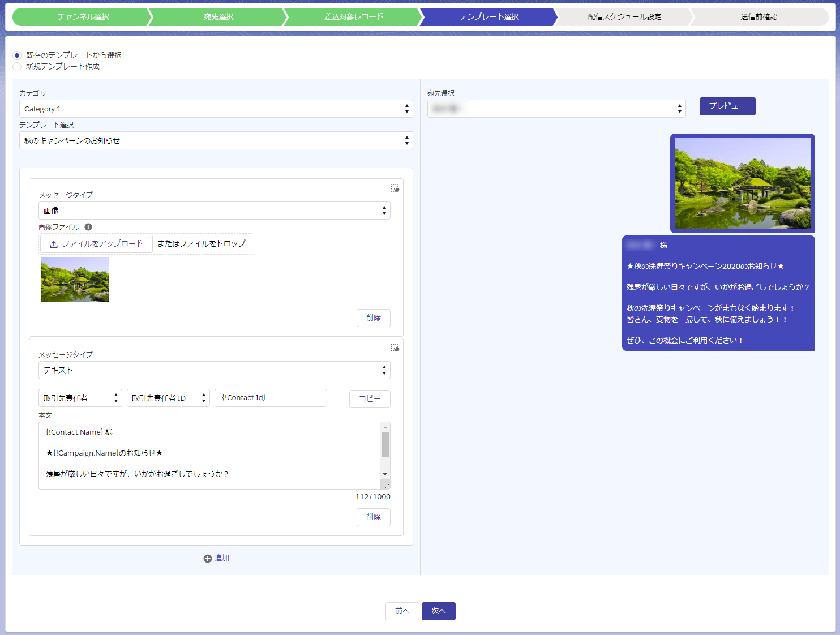Viewport: 840px width, 635px height.
Task: Go to the チャンネル選択 step
Action: (83, 17)
